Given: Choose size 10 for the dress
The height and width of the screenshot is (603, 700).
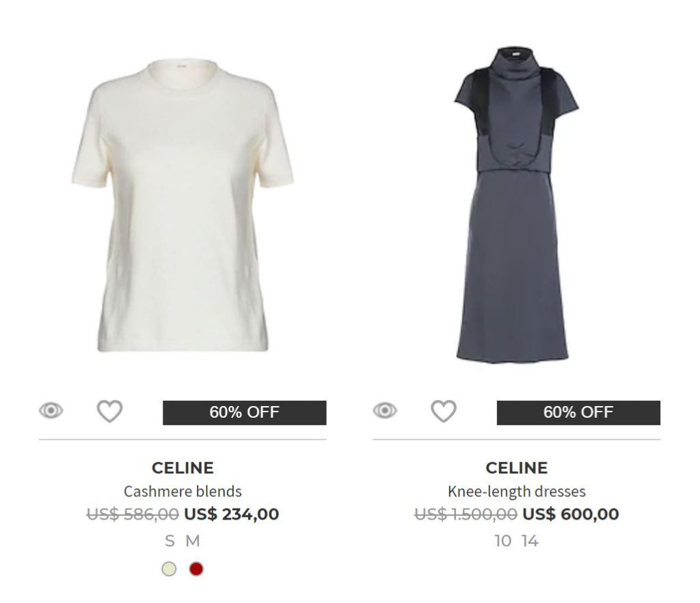Looking at the screenshot, I should click(503, 541).
